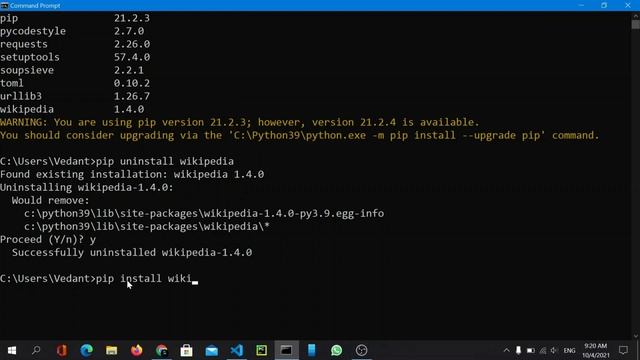Open Action Center notifications
The width and height of the screenshot is (640, 360).
tap(623, 350)
